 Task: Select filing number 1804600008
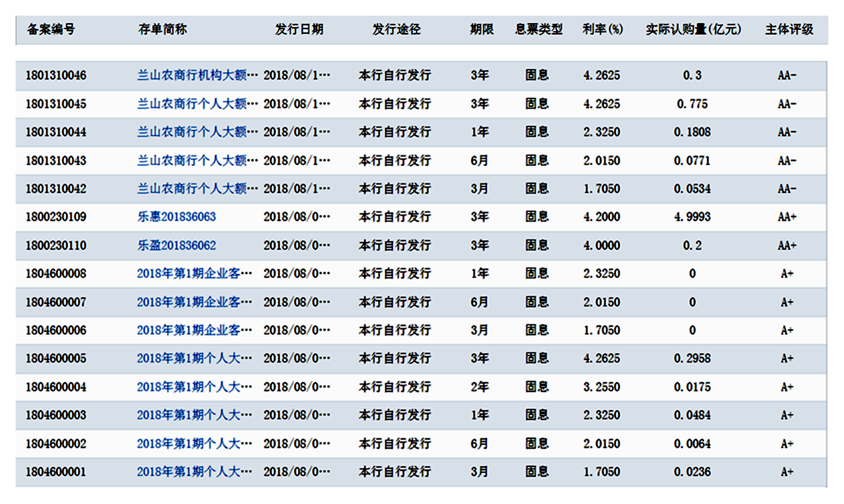coord(56,274)
